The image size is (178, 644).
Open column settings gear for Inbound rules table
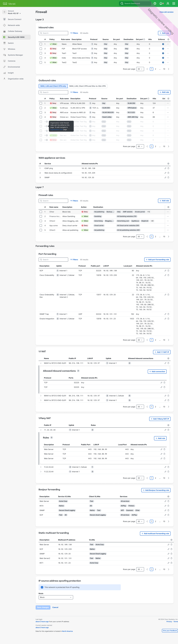pyautogui.click(x=168, y=40)
